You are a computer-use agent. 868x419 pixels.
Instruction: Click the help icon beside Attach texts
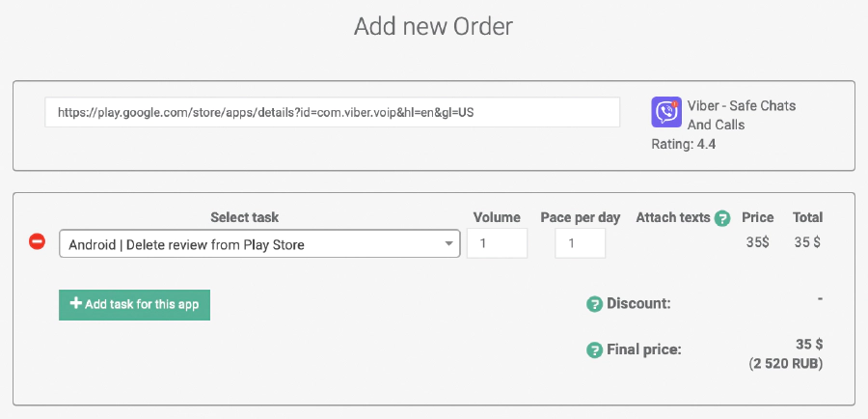721,218
